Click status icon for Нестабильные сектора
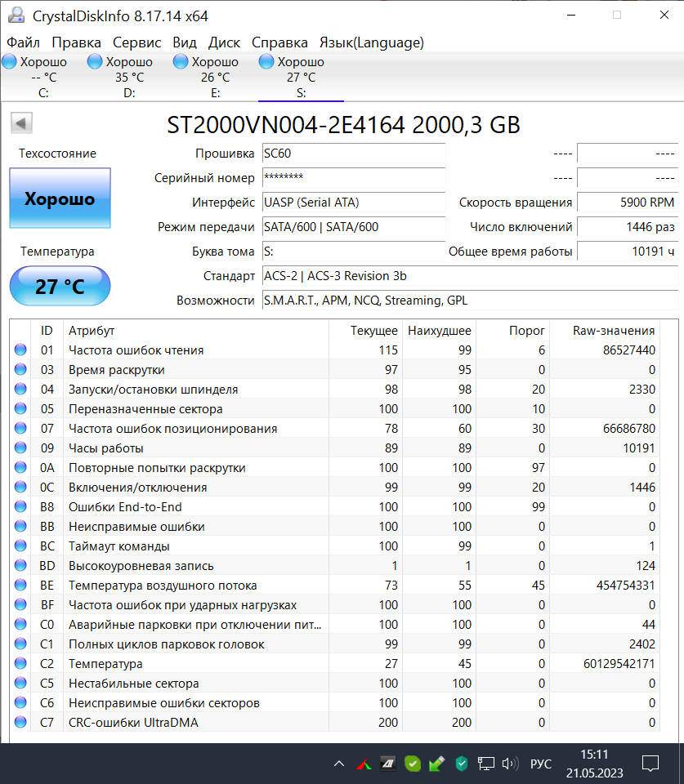This screenshot has height=784, width=684. [20, 683]
